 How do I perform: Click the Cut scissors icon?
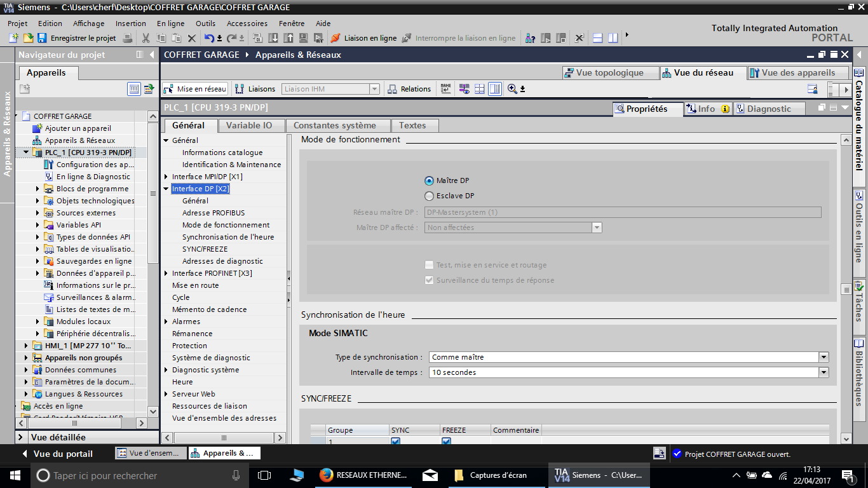(146, 38)
